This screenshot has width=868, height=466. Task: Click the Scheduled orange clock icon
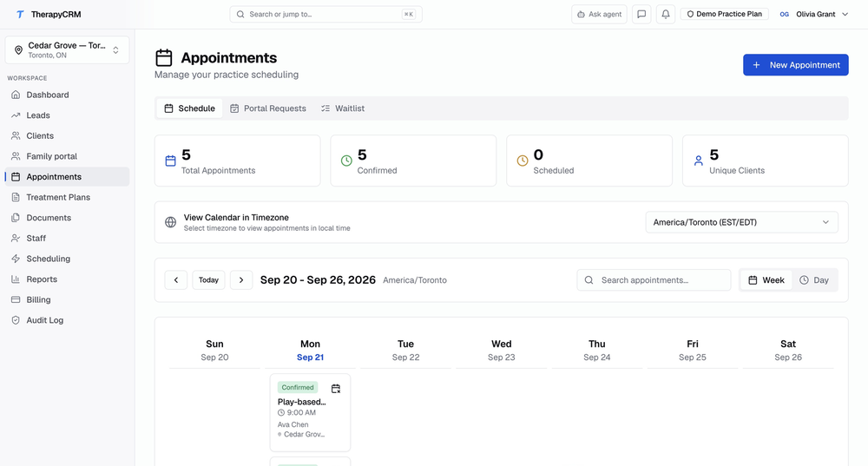(x=523, y=161)
